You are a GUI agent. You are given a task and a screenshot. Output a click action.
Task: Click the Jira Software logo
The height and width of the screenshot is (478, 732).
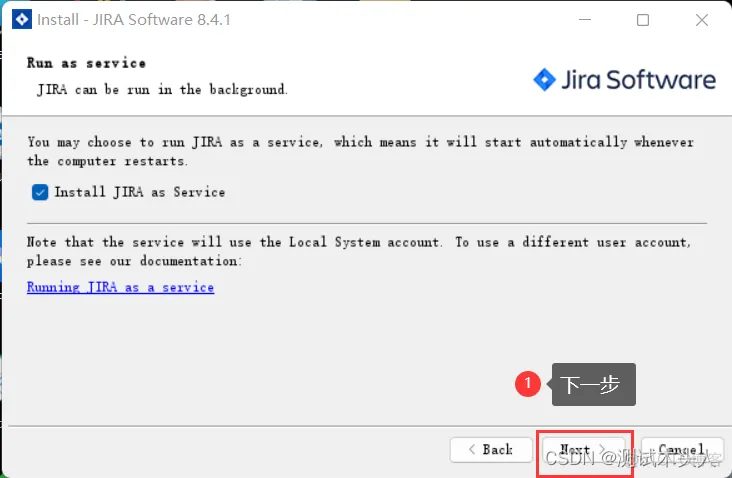pyautogui.click(x=624, y=80)
